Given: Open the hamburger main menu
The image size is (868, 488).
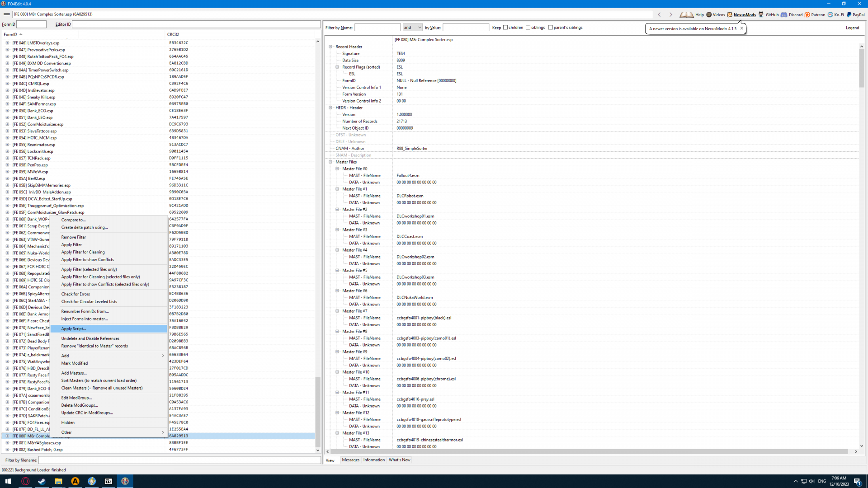Looking at the screenshot, I should (6, 14).
